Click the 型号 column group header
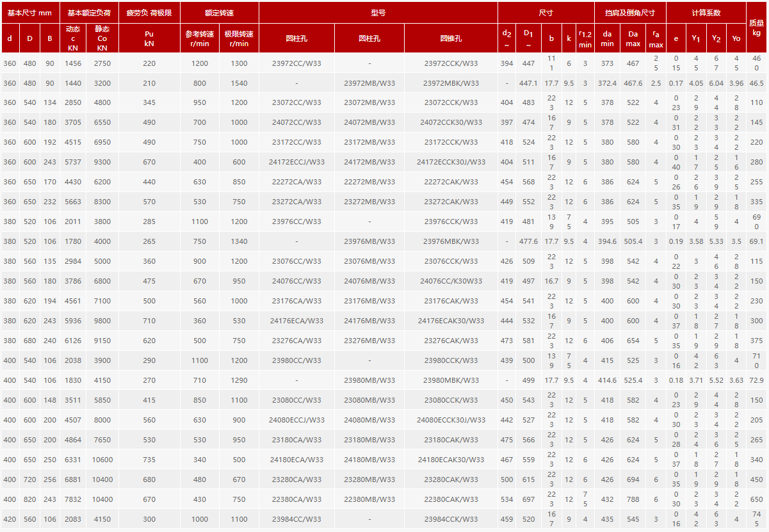 click(x=378, y=12)
